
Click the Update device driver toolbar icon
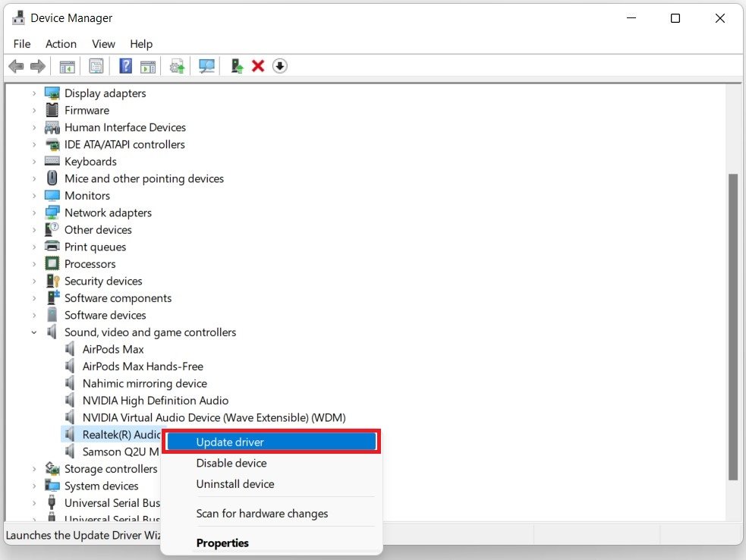pyautogui.click(x=177, y=67)
